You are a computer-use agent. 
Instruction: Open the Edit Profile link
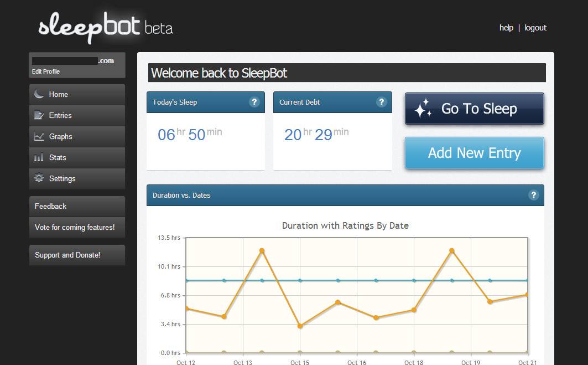coord(46,71)
